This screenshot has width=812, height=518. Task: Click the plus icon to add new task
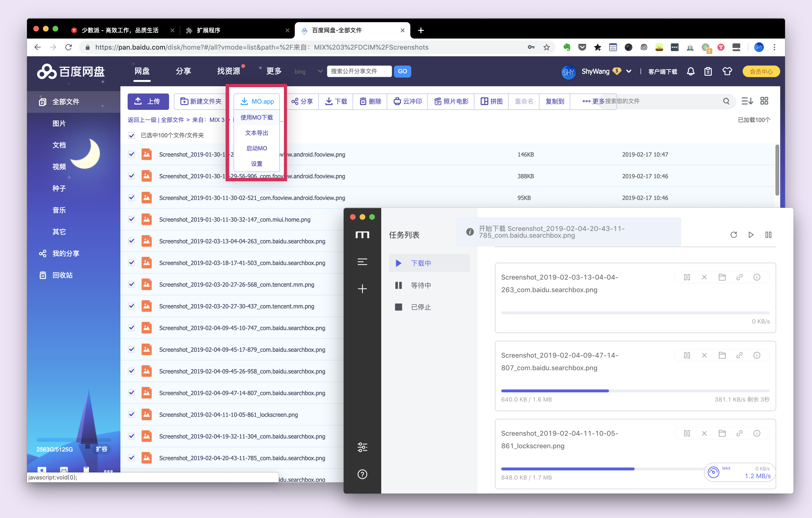coord(362,289)
